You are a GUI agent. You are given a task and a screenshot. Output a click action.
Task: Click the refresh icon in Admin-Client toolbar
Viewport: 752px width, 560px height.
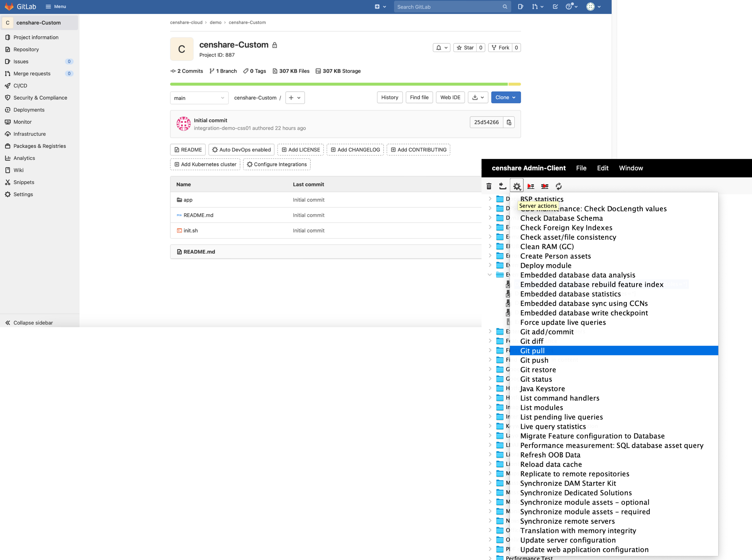click(558, 186)
